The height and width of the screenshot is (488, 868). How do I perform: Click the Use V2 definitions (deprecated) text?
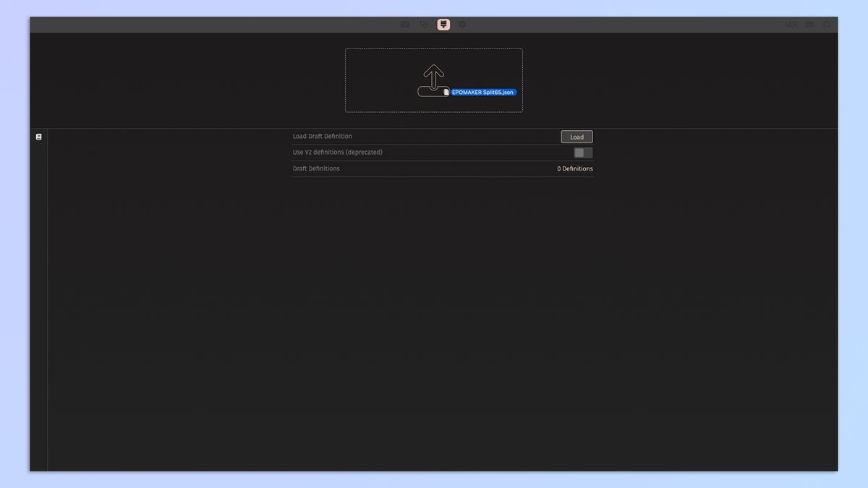(337, 153)
